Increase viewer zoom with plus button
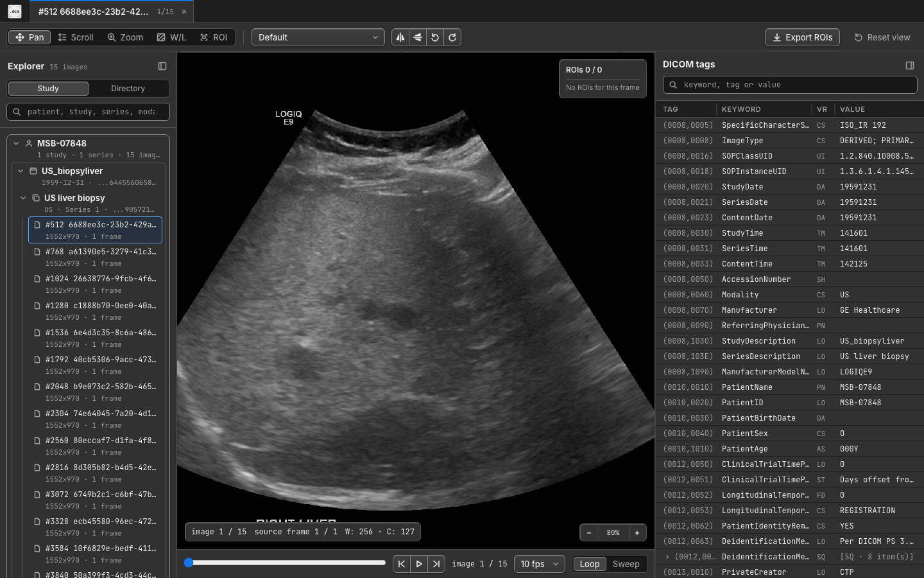Image resolution: width=924 pixels, height=578 pixels. (637, 532)
